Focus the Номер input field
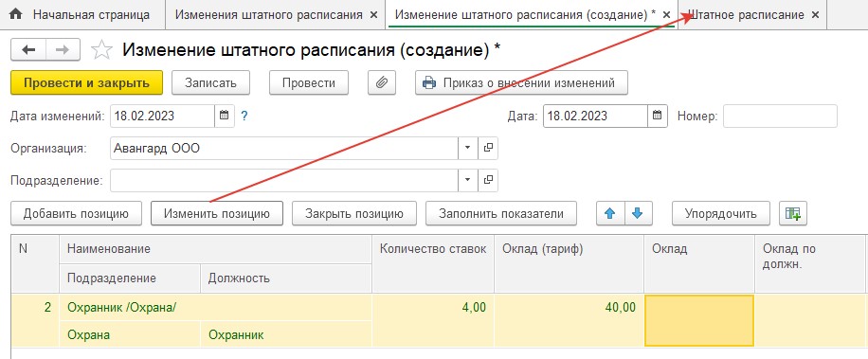This screenshot has height=359, width=868. coord(780,117)
